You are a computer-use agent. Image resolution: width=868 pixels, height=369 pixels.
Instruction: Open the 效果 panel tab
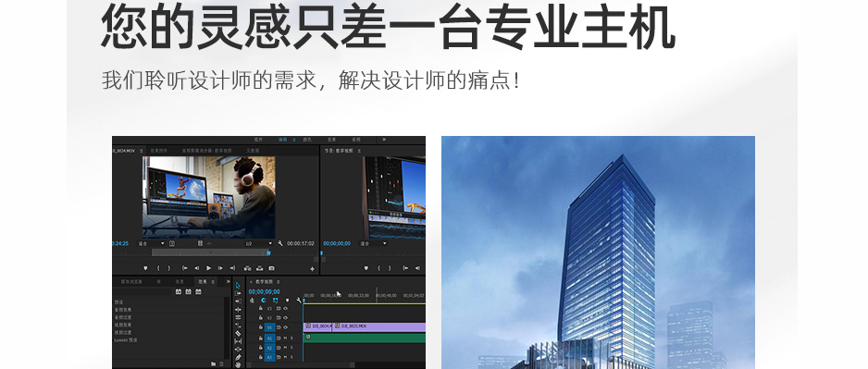tap(203, 281)
